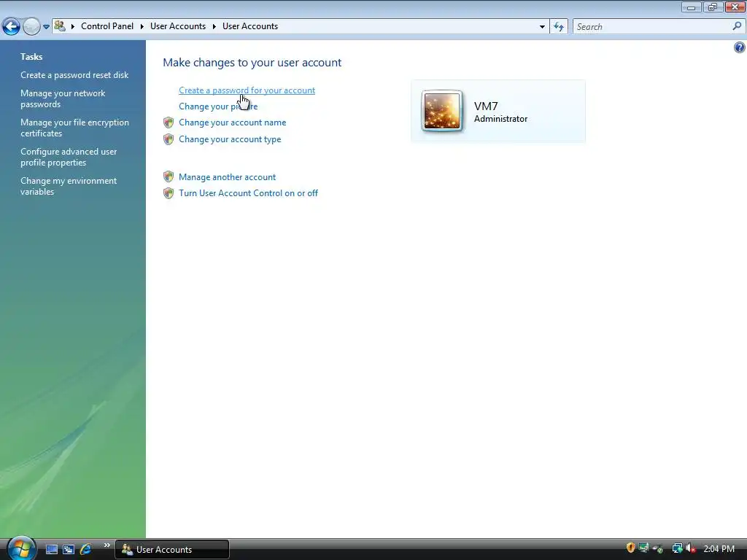Click Change your account name link

coord(233,122)
